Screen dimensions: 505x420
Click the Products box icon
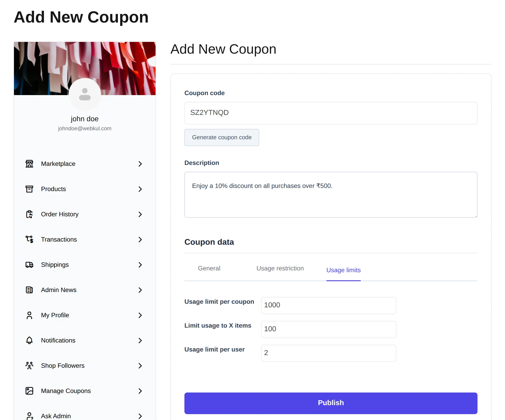coord(29,189)
